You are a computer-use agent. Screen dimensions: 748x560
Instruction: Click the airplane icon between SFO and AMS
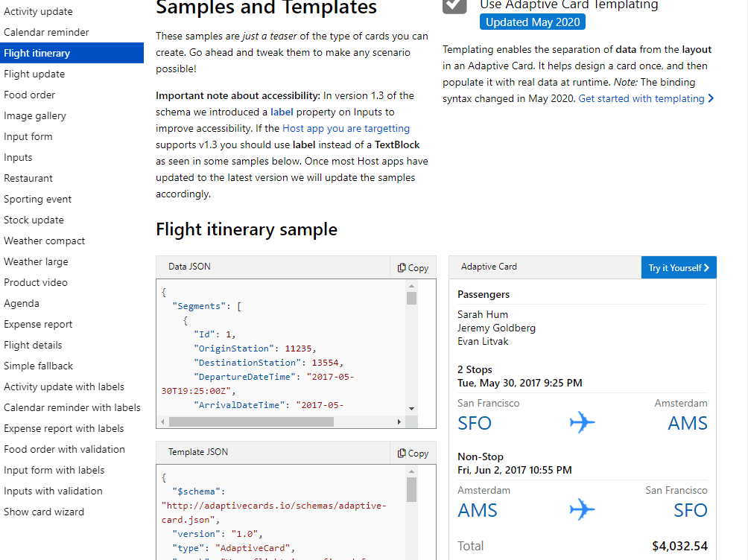[582, 423]
